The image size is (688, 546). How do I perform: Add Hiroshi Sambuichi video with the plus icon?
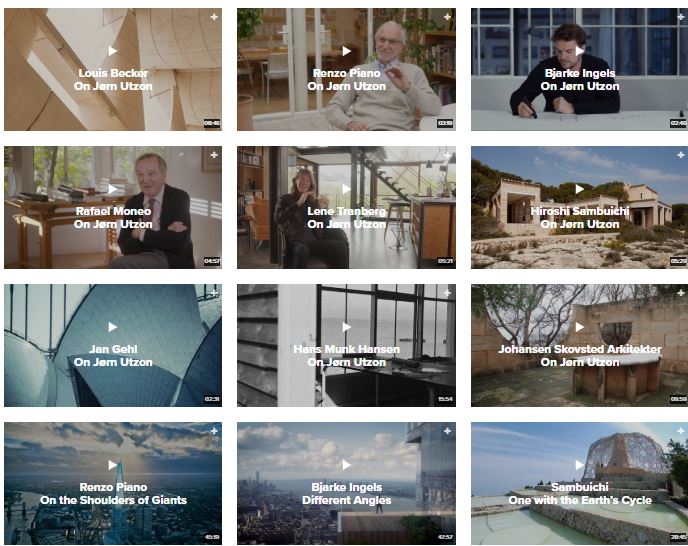pos(681,155)
